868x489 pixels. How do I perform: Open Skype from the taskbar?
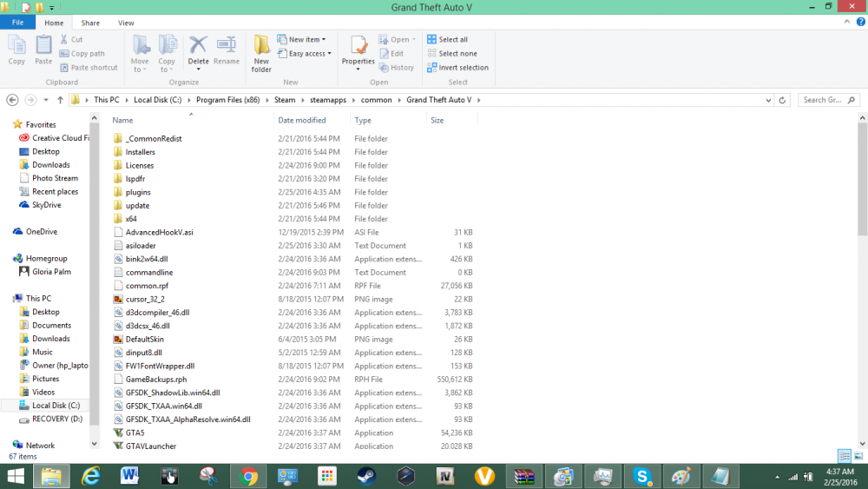[x=642, y=476]
